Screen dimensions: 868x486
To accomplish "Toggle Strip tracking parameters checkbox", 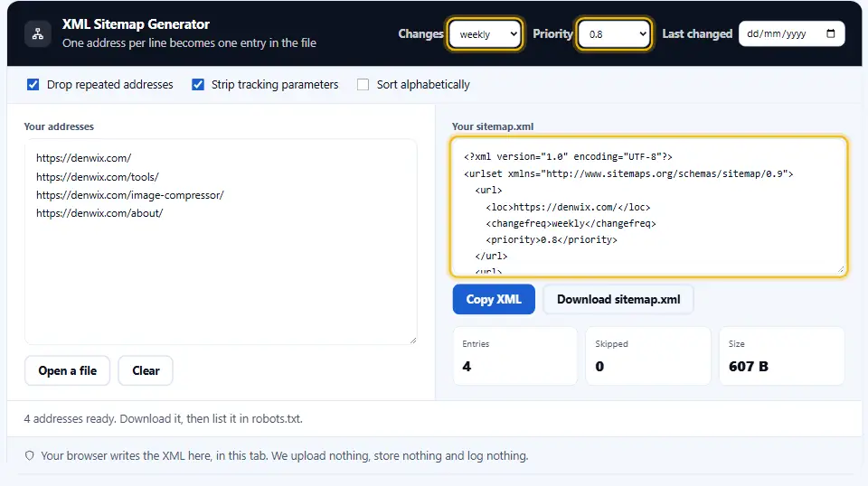I will 198,85.
